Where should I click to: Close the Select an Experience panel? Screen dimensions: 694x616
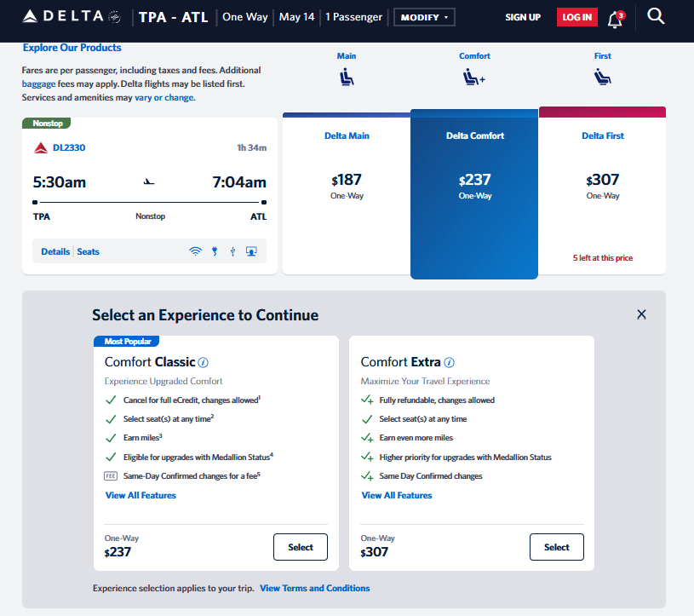641,314
